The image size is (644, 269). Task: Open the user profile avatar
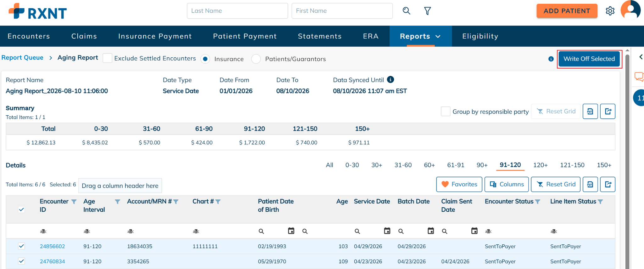630,10
